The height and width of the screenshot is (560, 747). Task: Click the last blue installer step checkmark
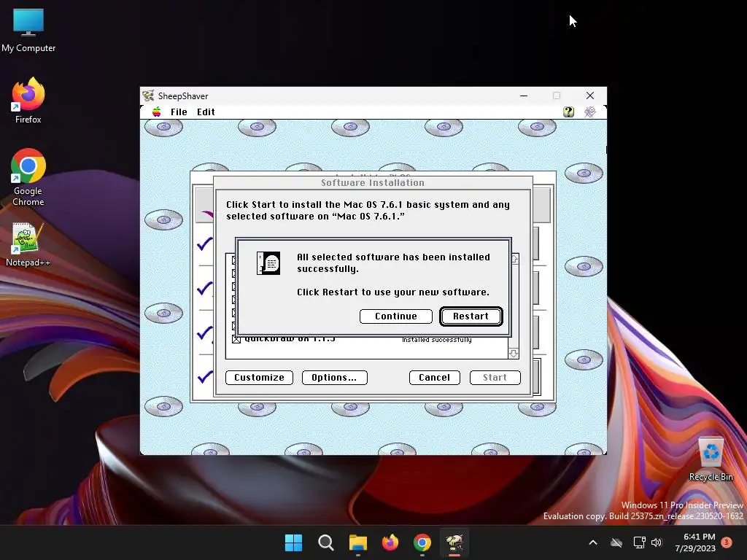pyautogui.click(x=205, y=377)
